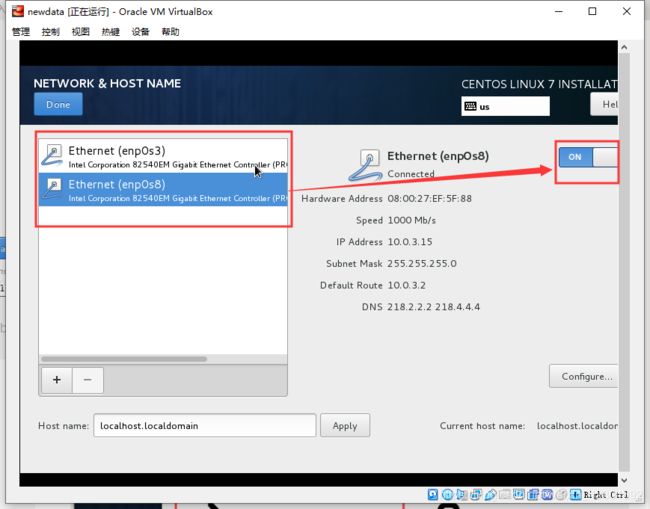Click the display settings icon in status bar
Viewport: 650px width, 509px height.
coord(519,494)
